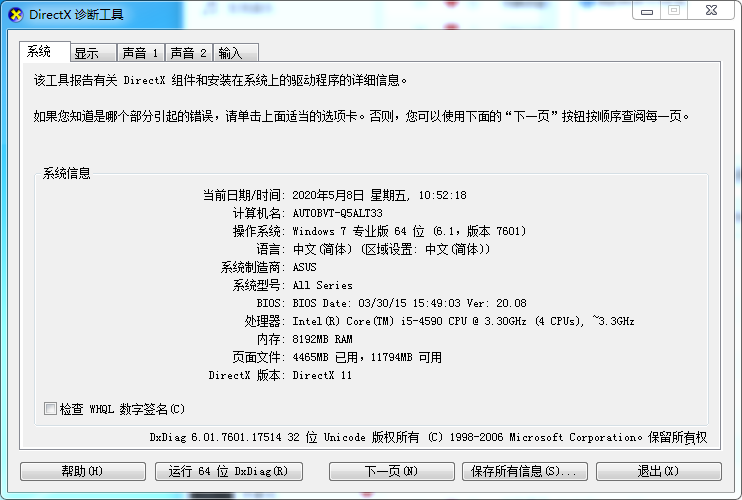742x500 pixels.
Task: Click 运行 64 位 DxDiag(R) button
Action: tap(229, 471)
